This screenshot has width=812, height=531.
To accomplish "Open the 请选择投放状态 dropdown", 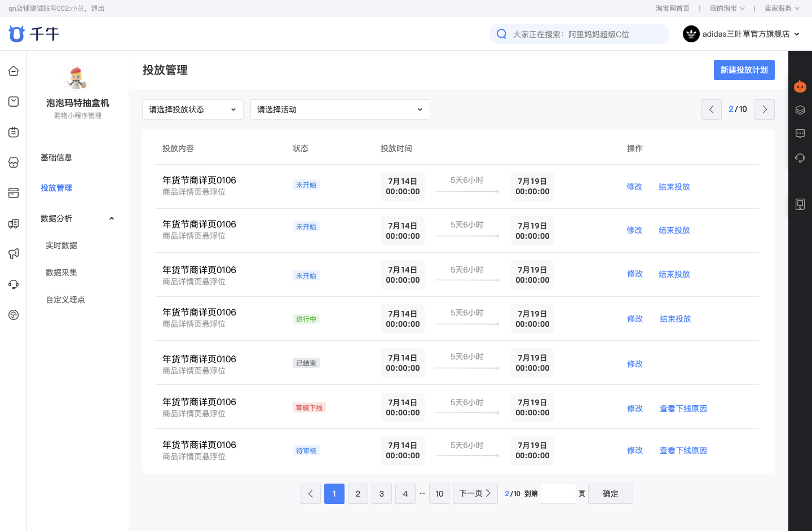I will 193,109.
